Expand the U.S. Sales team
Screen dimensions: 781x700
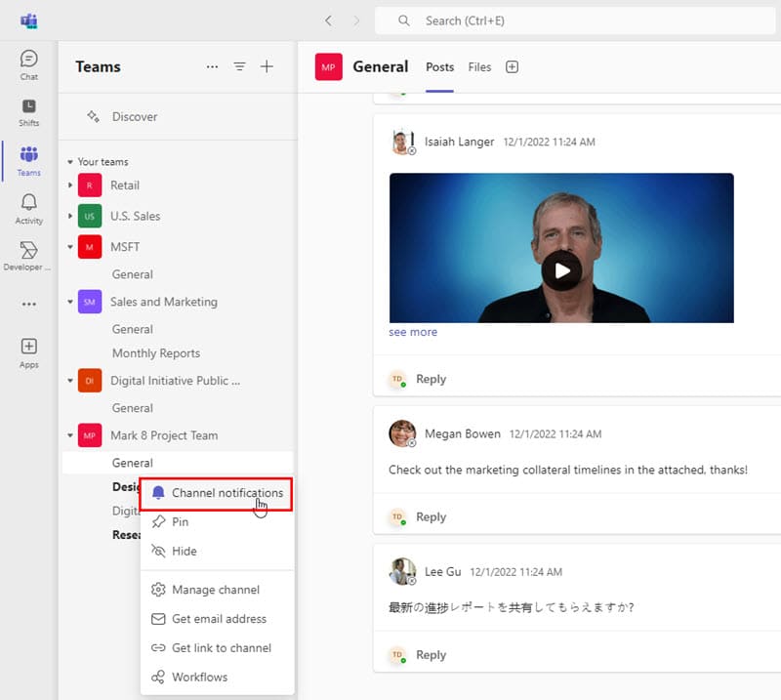tap(70, 216)
